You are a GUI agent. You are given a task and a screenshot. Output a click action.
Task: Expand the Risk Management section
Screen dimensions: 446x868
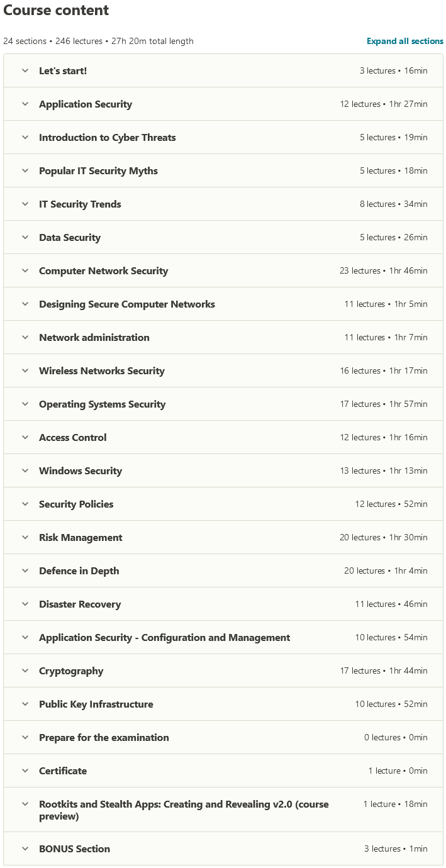81,537
